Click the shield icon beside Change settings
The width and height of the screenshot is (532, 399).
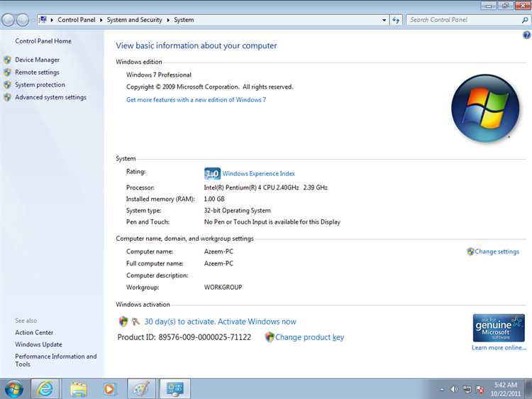(470, 251)
